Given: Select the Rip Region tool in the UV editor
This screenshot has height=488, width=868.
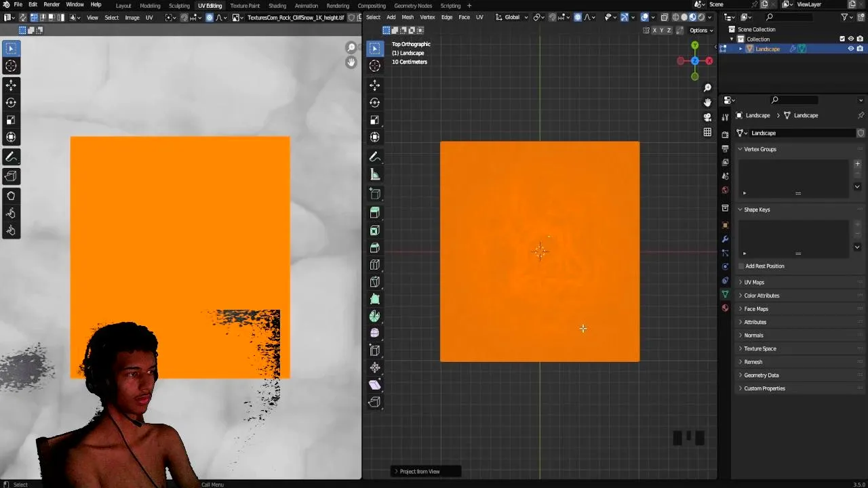Looking at the screenshot, I should pos(11,176).
